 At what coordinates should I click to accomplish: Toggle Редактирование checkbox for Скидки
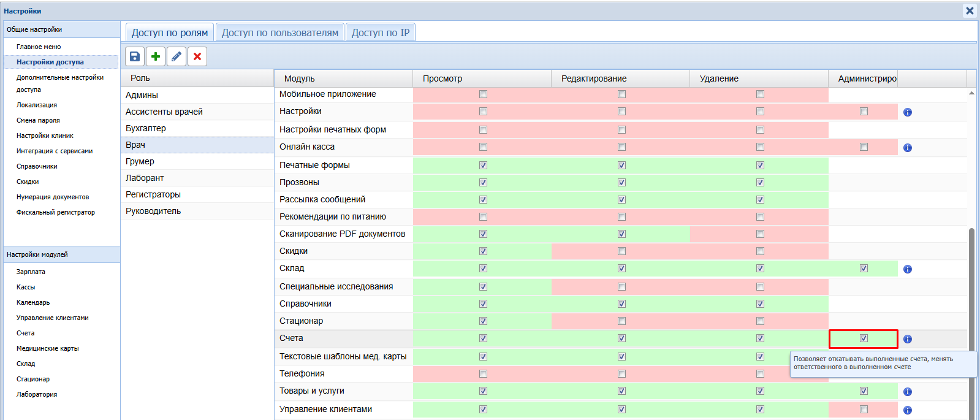coord(621,251)
